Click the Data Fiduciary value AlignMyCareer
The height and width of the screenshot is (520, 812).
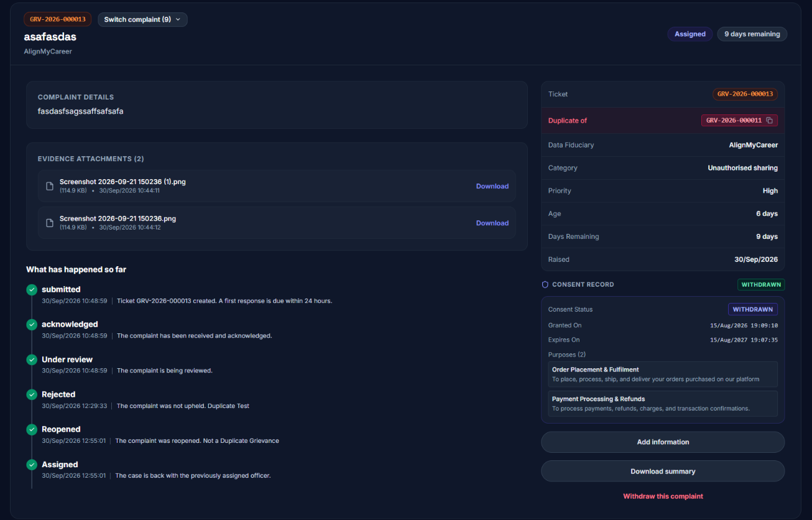pyautogui.click(x=754, y=145)
